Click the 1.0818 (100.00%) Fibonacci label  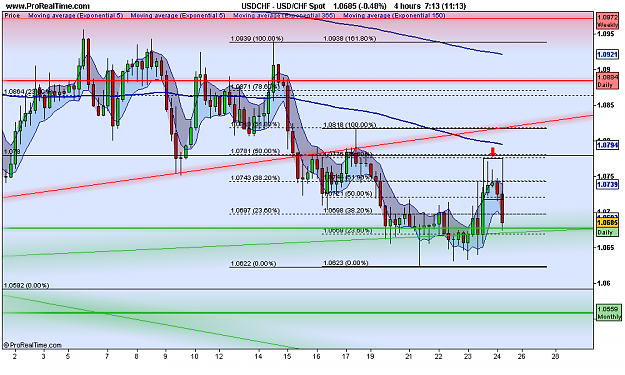tap(350, 125)
